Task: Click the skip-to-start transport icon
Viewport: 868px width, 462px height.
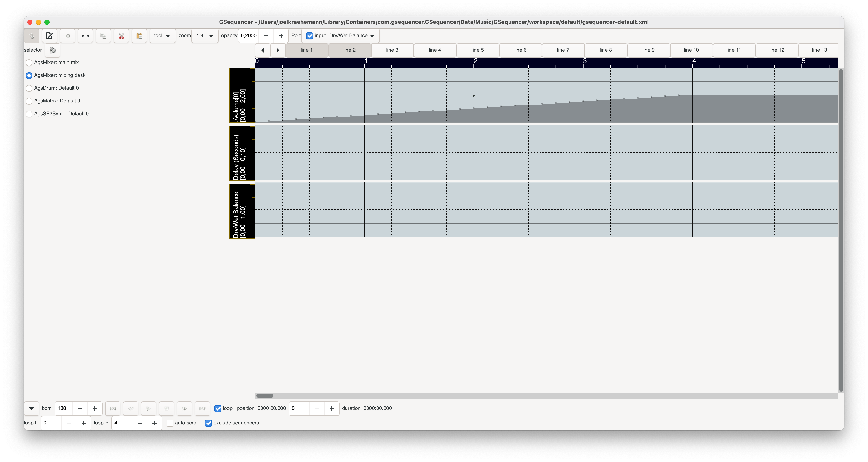Action: pyautogui.click(x=113, y=408)
